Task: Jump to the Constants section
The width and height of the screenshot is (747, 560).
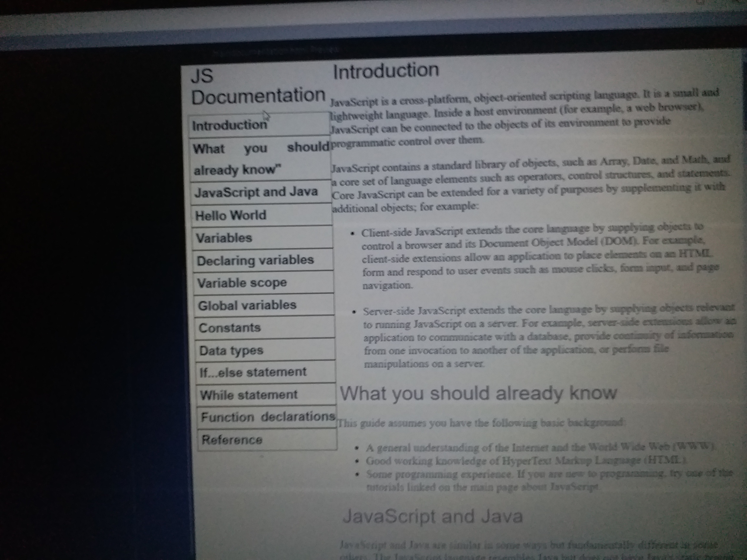Action: pyautogui.click(x=230, y=328)
